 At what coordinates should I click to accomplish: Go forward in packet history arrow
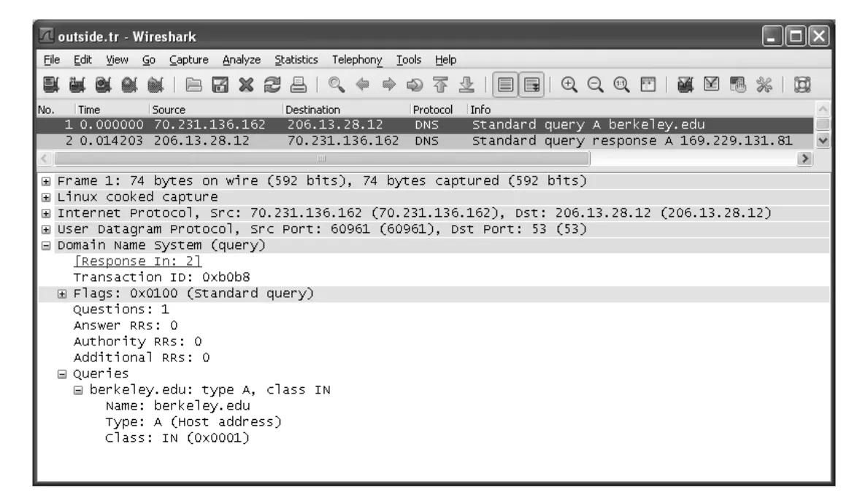click(x=388, y=85)
